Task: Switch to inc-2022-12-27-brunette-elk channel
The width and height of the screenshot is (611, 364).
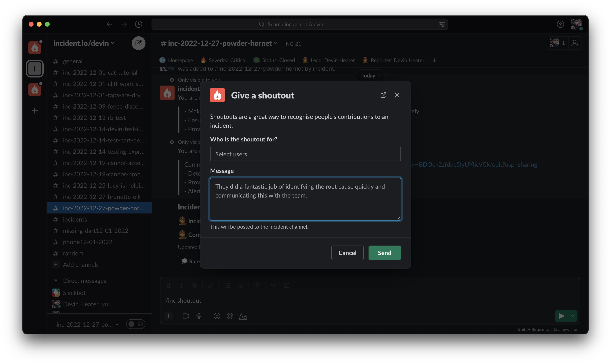Action: 101,197
